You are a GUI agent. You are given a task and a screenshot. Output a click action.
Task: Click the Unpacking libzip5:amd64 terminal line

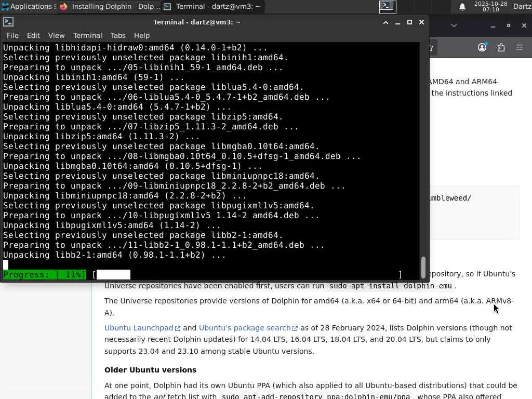click(101, 137)
